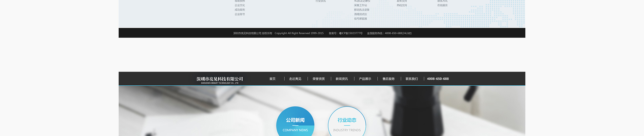644x136 pixels.
Task: Click the 4008-650-688 phone number in nav
Action: [438, 79]
